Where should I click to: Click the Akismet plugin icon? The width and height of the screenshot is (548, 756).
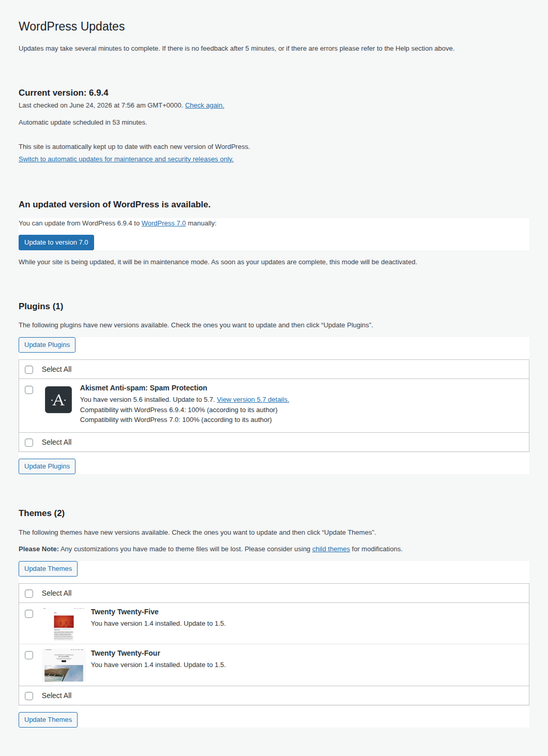pos(58,400)
